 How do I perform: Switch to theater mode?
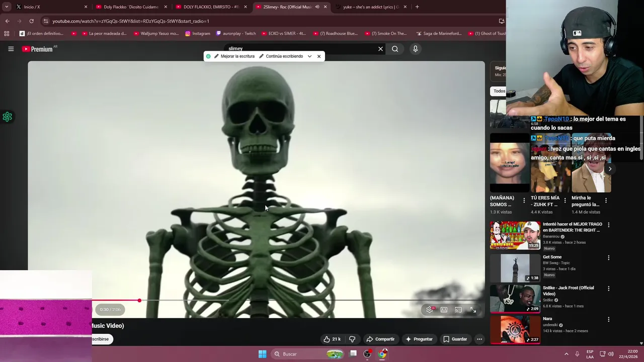[444, 310]
